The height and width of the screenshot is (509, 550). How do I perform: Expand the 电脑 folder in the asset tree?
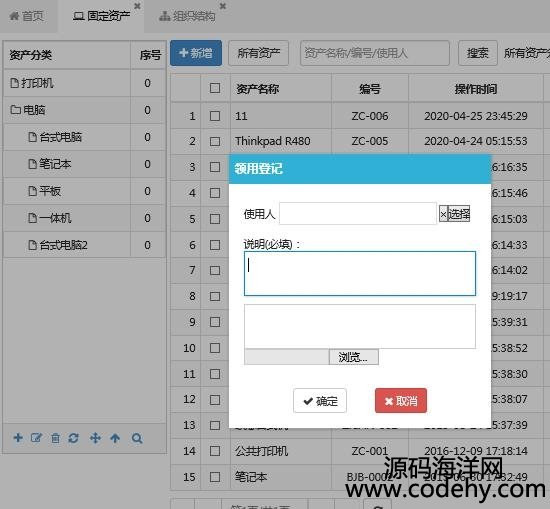coord(15,110)
